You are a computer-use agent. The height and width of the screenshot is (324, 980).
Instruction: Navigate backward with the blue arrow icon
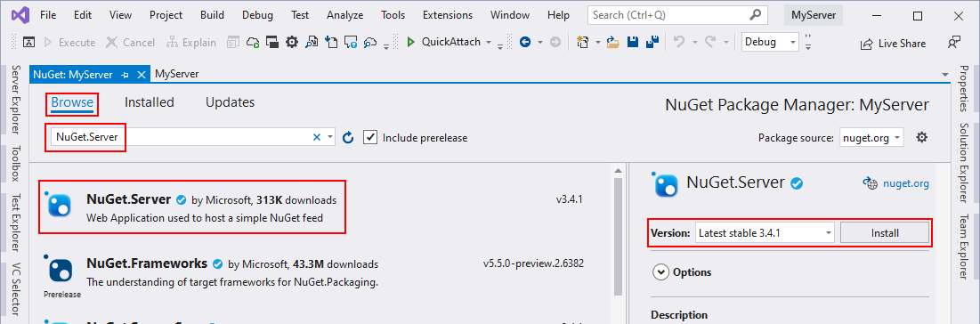click(525, 43)
